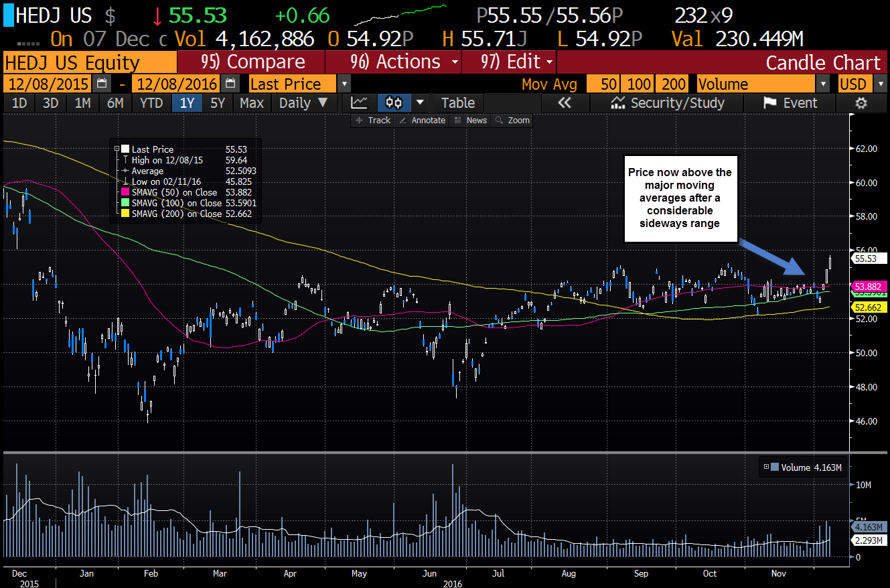
Task: Switch to YTD time range
Action: coord(151,103)
